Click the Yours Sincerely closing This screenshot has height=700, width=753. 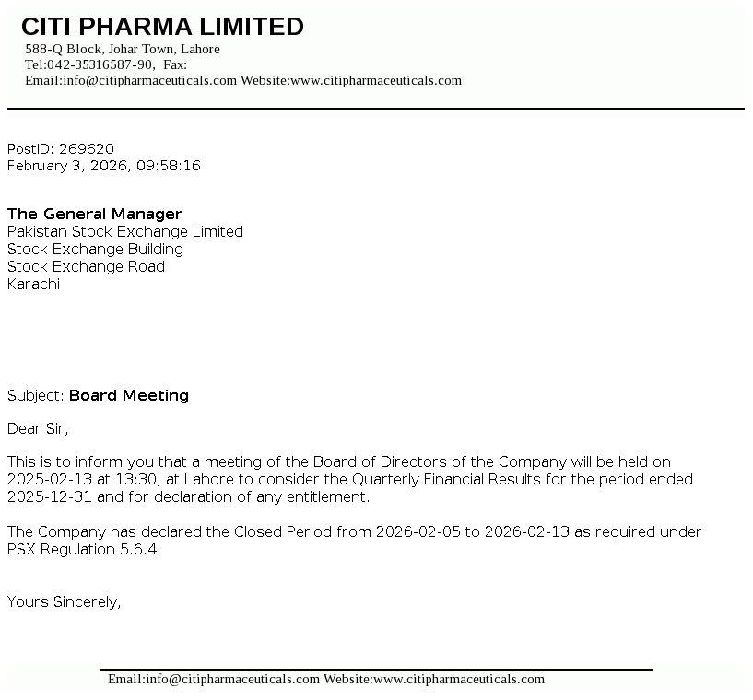point(65,601)
